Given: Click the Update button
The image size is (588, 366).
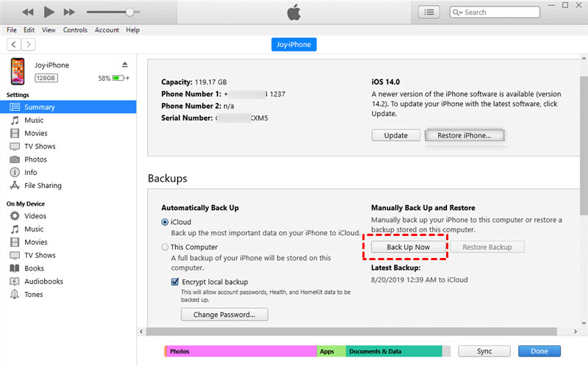Looking at the screenshot, I should [395, 135].
